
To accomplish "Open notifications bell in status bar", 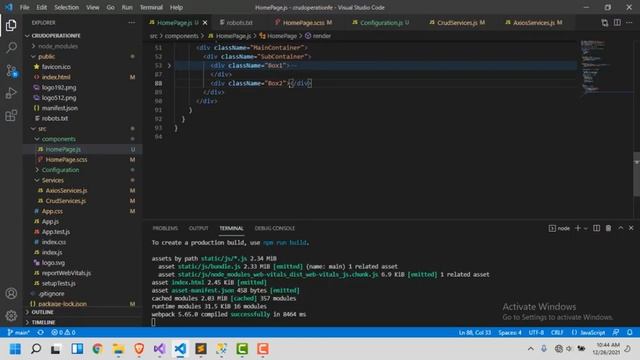I will pos(629,333).
